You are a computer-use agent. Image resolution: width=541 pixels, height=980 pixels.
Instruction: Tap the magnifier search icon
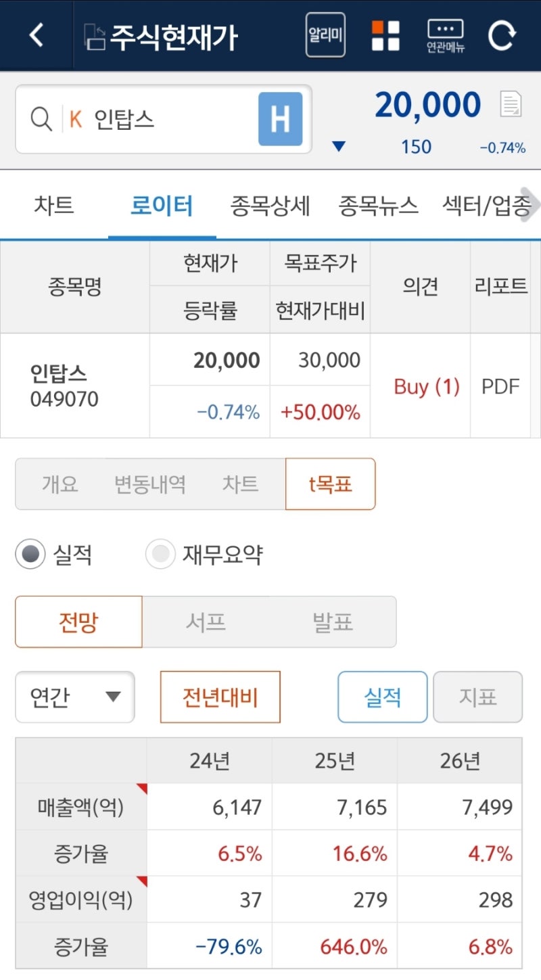[41, 120]
